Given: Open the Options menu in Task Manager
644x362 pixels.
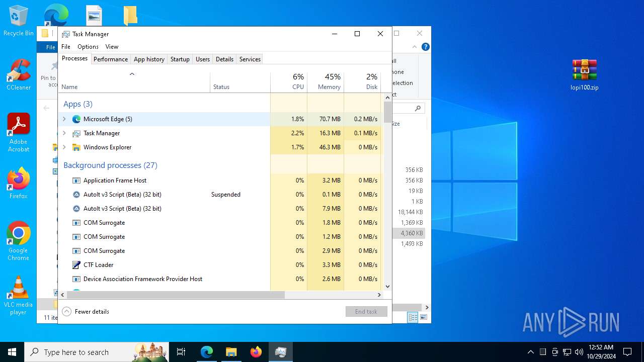Looking at the screenshot, I should tap(88, 47).
